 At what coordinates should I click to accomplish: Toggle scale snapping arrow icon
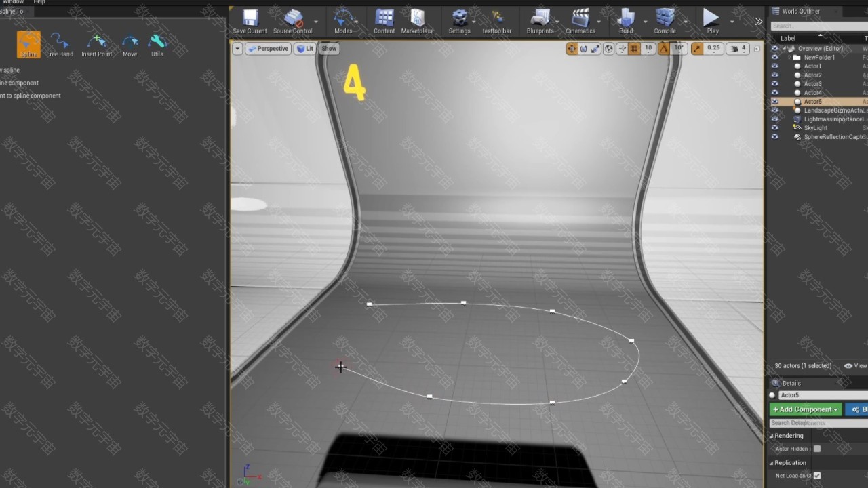tap(696, 49)
